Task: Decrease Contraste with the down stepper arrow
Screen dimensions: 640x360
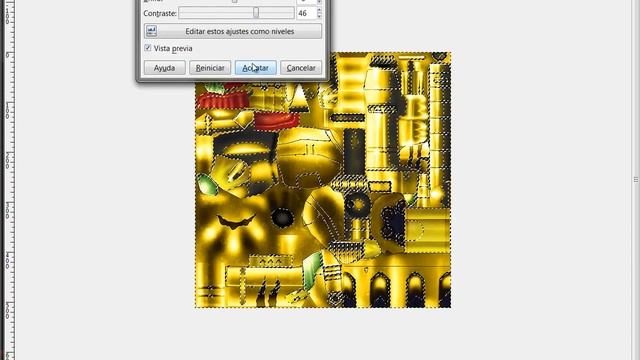Action: coord(319,16)
